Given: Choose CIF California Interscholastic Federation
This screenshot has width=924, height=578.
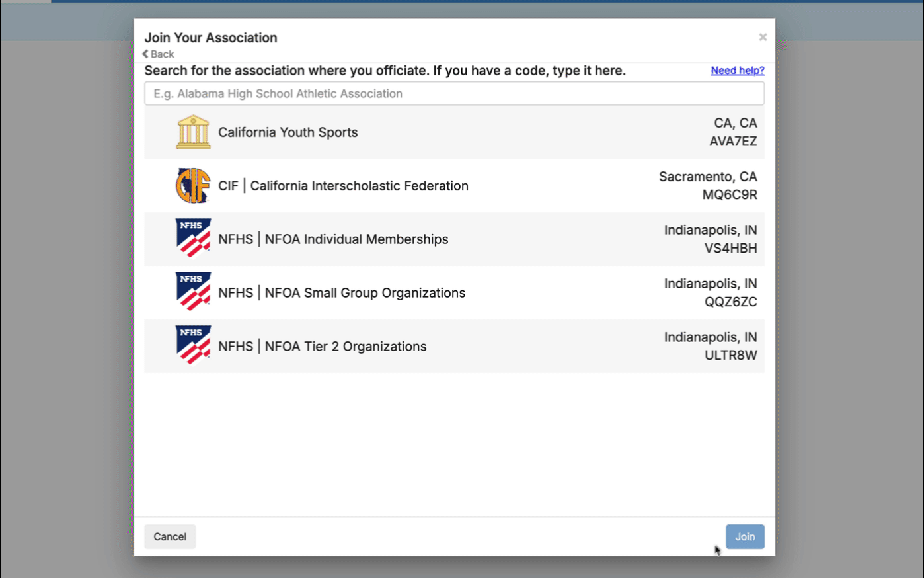Looking at the screenshot, I should click(343, 186).
